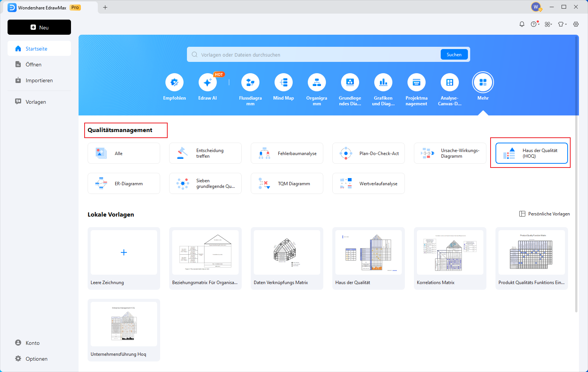The image size is (588, 372).
Task: Select the Empfohlen category icon
Action: point(174,82)
